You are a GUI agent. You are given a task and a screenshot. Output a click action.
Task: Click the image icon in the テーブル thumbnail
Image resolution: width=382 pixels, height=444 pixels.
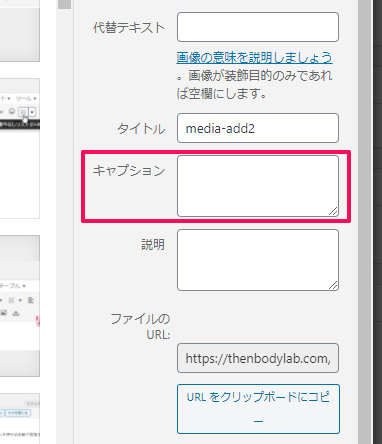point(4,313)
